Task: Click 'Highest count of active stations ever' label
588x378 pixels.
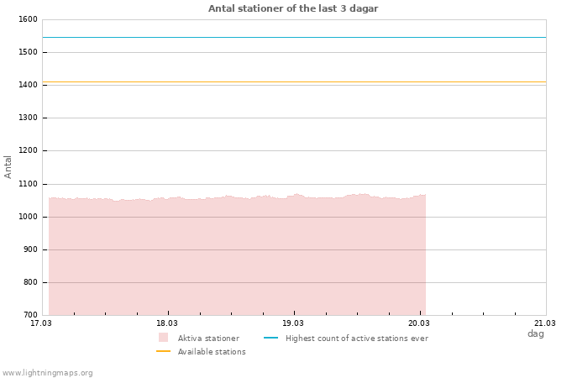Action: point(356,339)
